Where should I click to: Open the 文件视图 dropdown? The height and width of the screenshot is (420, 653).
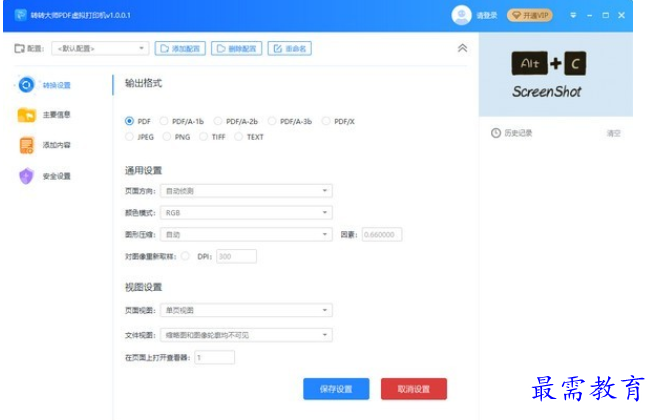(246, 335)
